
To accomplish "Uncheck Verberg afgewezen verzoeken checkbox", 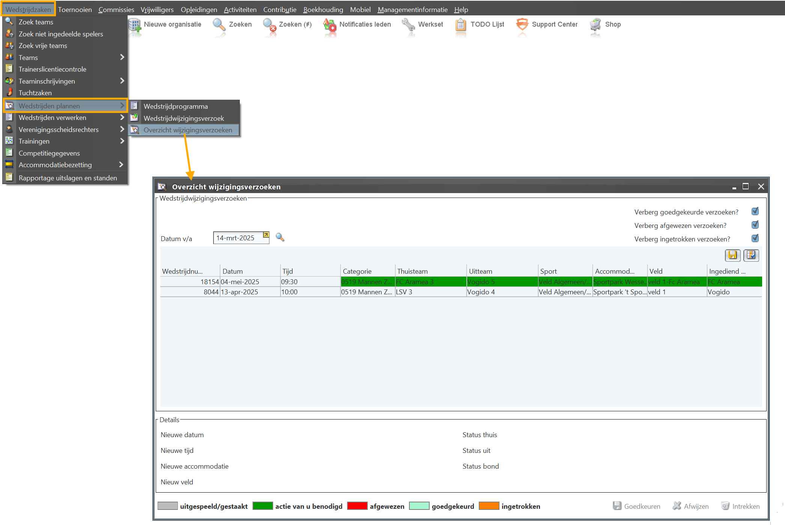I will click(x=755, y=225).
